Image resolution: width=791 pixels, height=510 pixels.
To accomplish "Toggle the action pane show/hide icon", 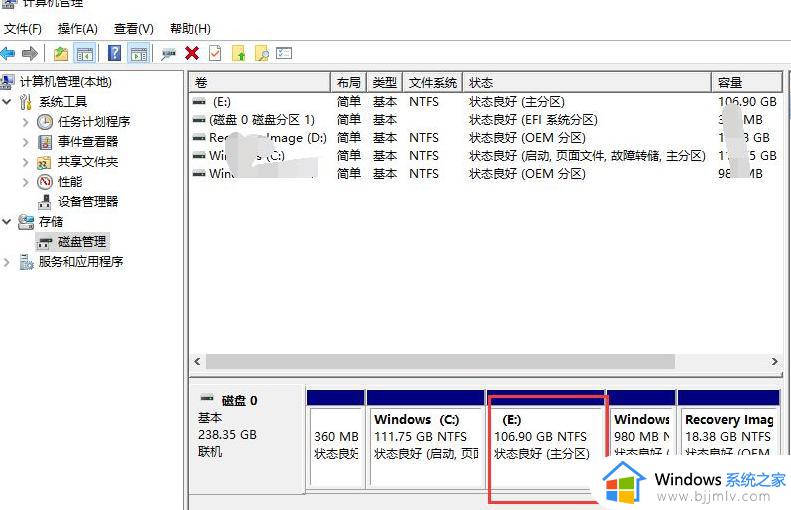I will tap(139, 53).
